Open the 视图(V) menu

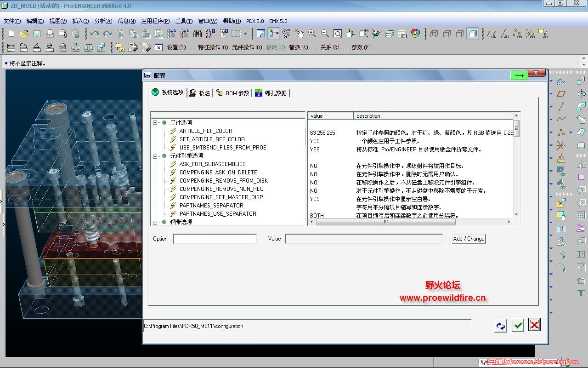pyautogui.click(x=58, y=21)
